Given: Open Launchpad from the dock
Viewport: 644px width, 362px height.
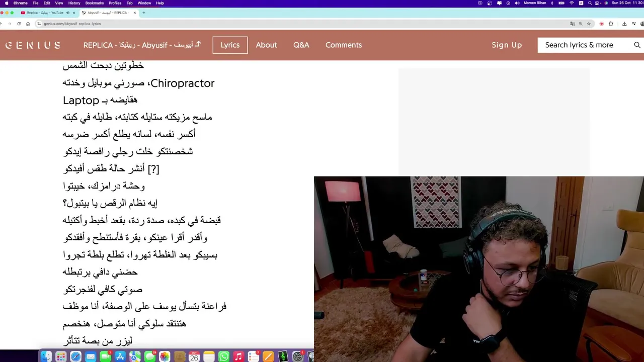Looking at the screenshot, I should (x=61, y=356).
